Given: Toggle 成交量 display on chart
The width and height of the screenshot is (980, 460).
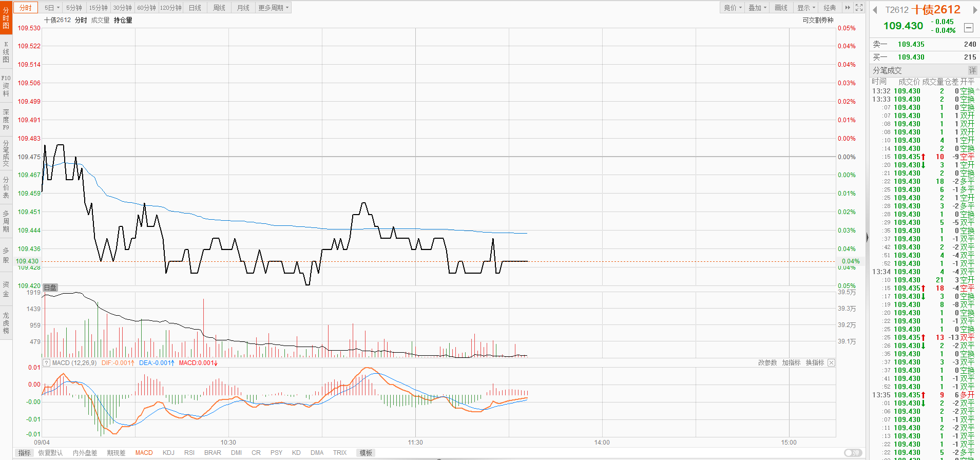Looking at the screenshot, I should 100,20.
